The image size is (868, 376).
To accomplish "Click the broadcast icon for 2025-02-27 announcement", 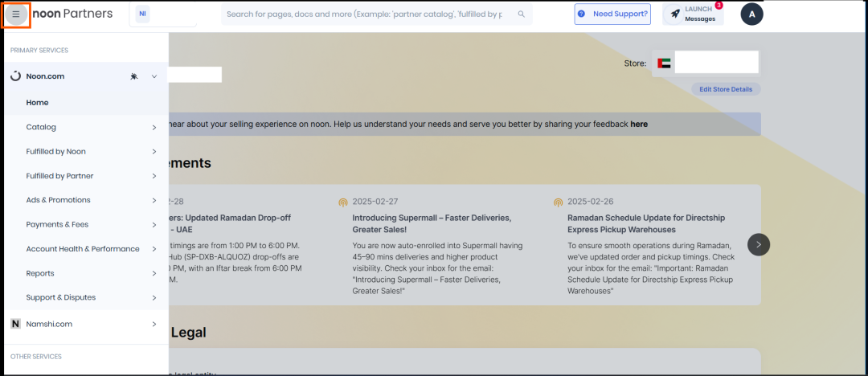I will tap(343, 202).
